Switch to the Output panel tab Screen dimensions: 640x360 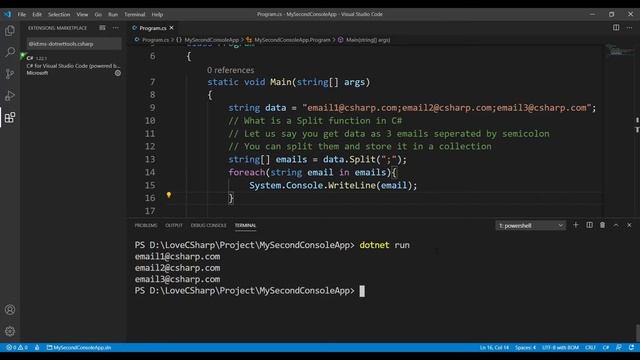tap(174, 225)
